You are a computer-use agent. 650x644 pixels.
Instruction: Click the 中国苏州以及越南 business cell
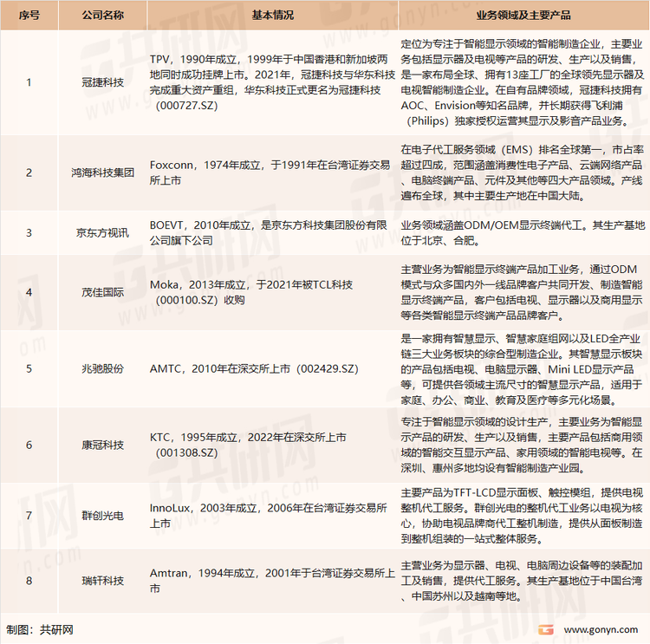[523, 581]
